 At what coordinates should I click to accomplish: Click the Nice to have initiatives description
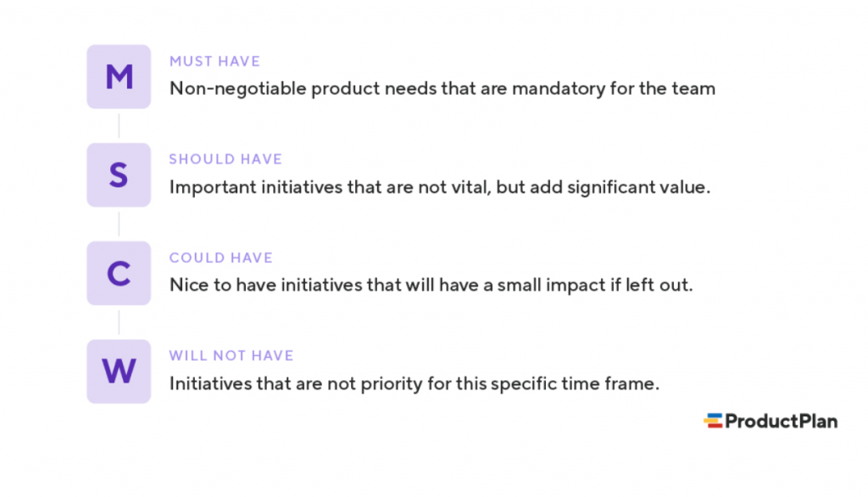[x=431, y=285]
